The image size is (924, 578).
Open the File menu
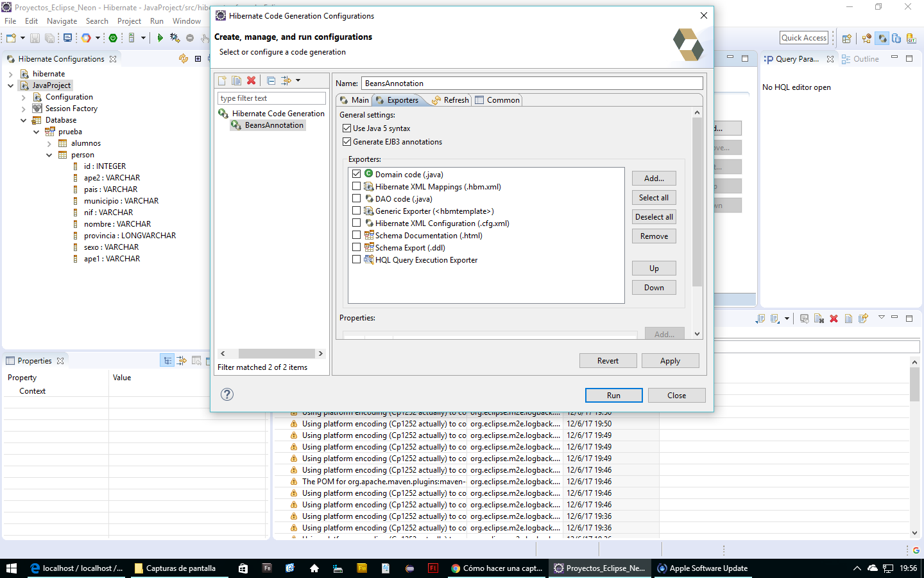10,21
